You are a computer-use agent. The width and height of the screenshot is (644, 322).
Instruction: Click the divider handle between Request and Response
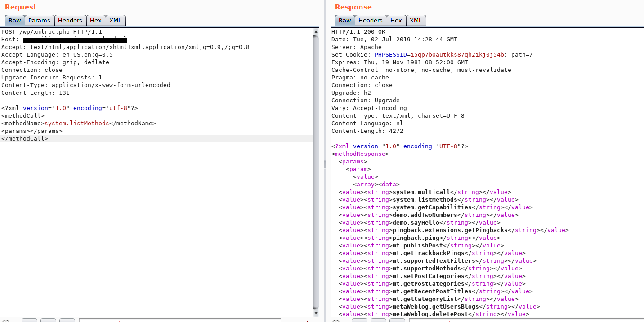pyautogui.click(x=324, y=165)
